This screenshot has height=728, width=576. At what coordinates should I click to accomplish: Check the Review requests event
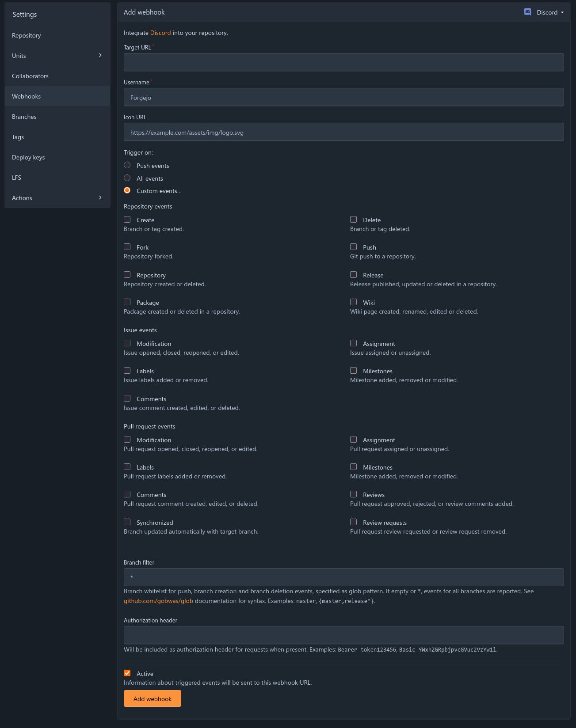(354, 522)
